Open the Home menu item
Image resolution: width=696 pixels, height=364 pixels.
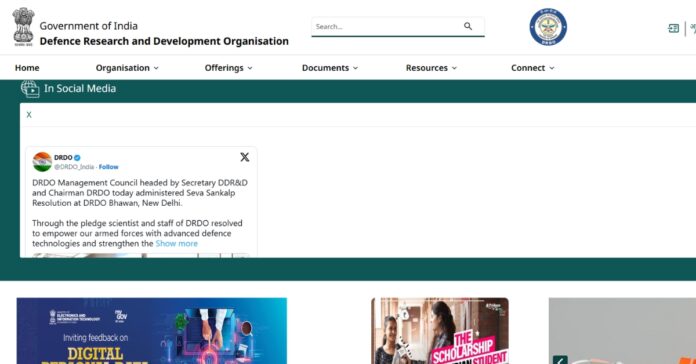point(27,68)
